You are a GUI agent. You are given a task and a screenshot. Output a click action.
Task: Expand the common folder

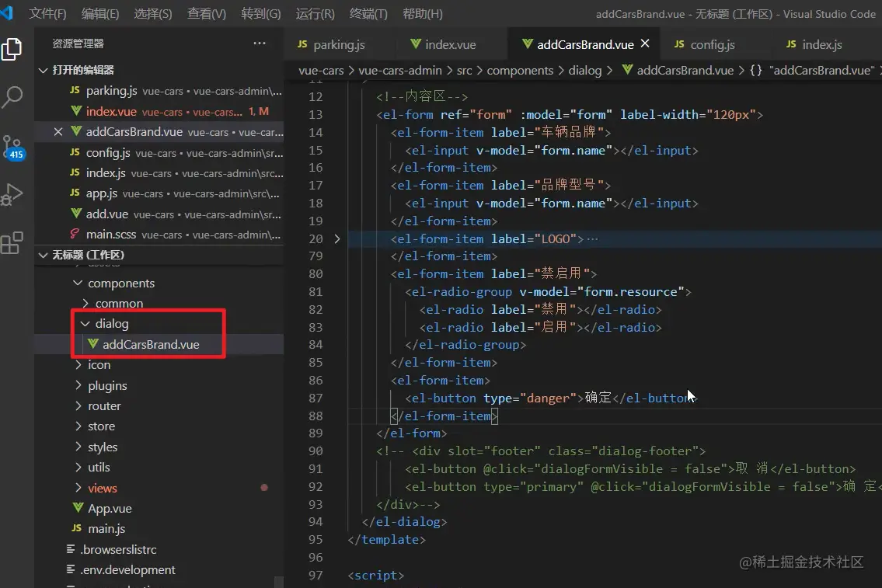85,304
